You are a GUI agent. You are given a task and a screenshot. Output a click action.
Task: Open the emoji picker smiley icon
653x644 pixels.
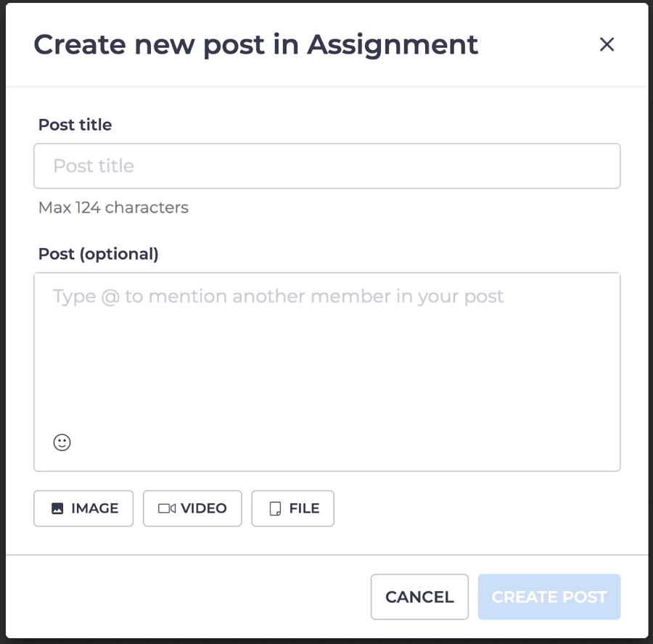[x=62, y=442]
